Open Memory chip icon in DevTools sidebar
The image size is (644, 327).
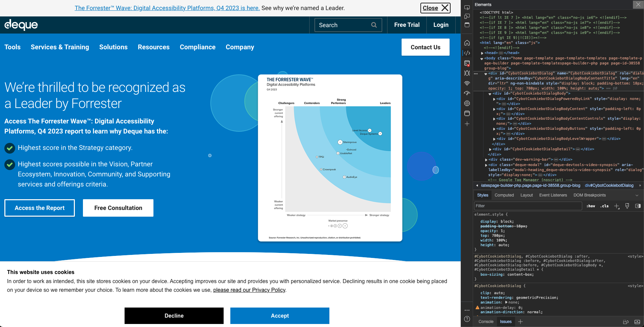(x=467, y=103)
